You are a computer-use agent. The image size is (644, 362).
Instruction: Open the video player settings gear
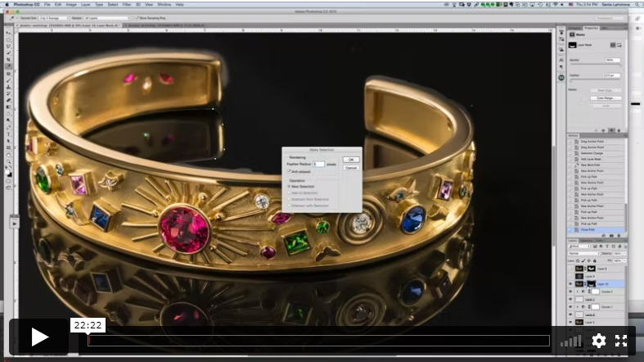(x=598, y=340)
